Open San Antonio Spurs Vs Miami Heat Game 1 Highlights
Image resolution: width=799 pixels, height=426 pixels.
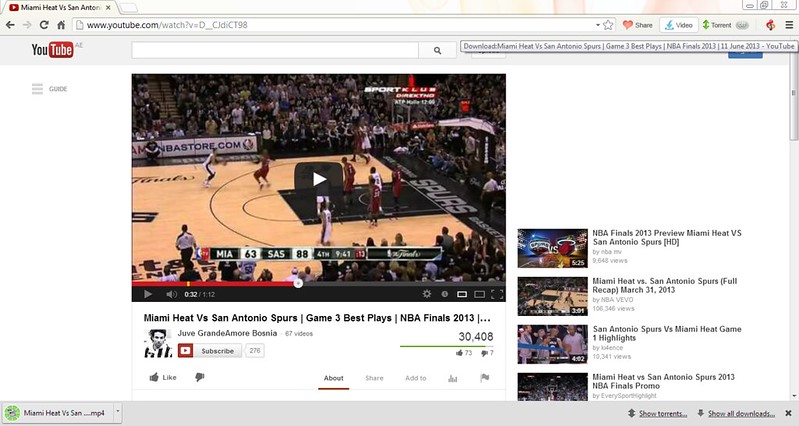[667, 333]
